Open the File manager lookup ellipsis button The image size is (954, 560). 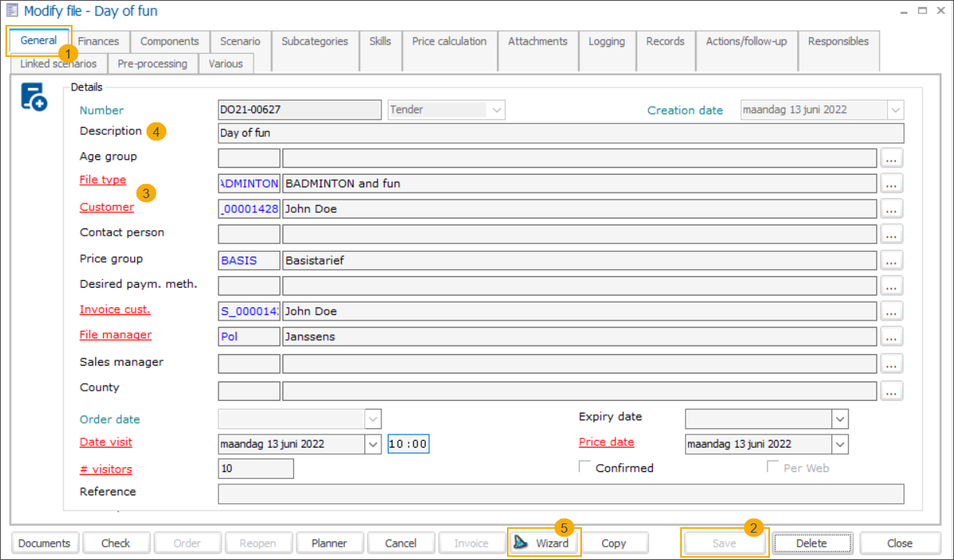[892, 337]
